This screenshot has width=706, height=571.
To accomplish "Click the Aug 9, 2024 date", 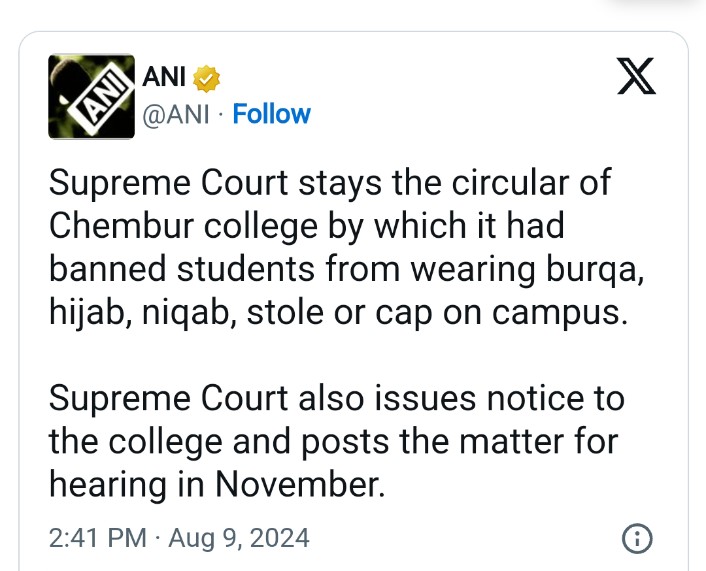I will (x=239, y=538).
